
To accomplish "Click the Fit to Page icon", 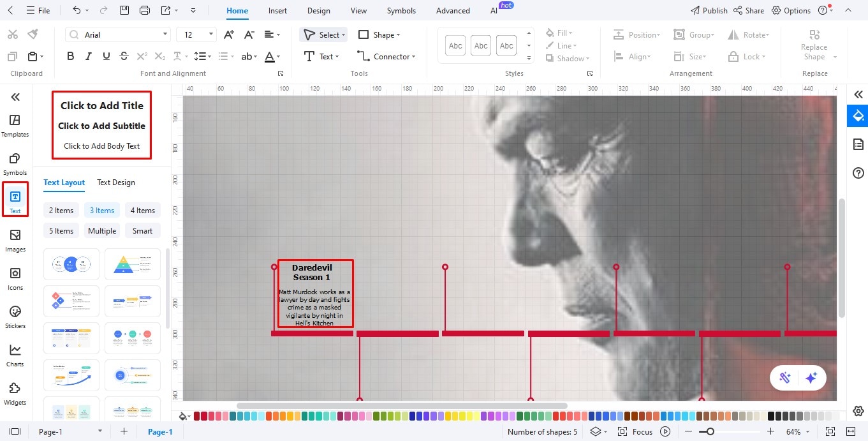I will point(830,431).
